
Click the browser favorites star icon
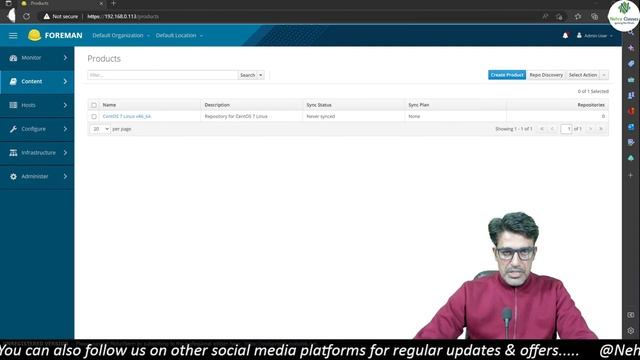click(x=578, y=16)
